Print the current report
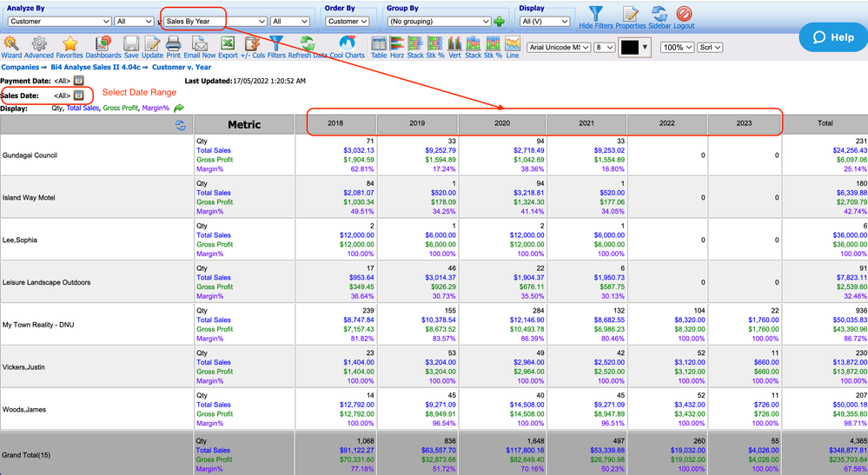Viewport: 868px width, 475px height. (x=173, y=46)
